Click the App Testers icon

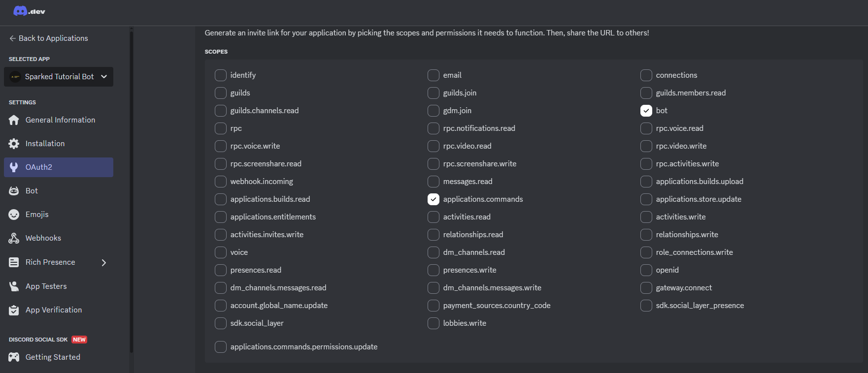point(14,286)
